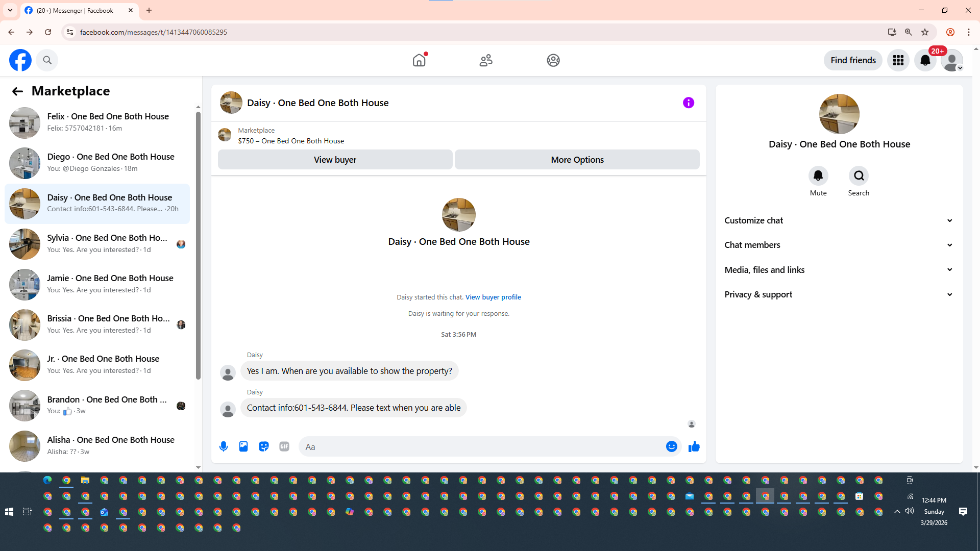Choose a GIF to send
The image size is (980, 551).
click(x=284, y=447)
